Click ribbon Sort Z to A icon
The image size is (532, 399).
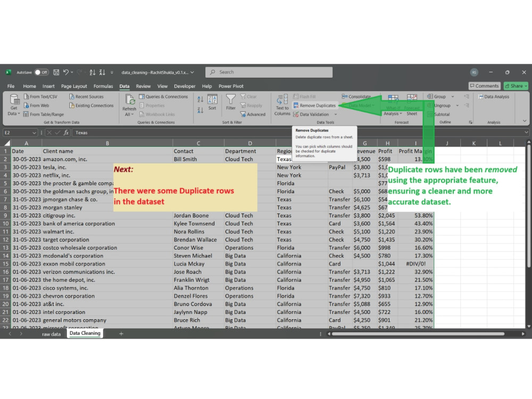pyautogui.click(x=200, y=110)
